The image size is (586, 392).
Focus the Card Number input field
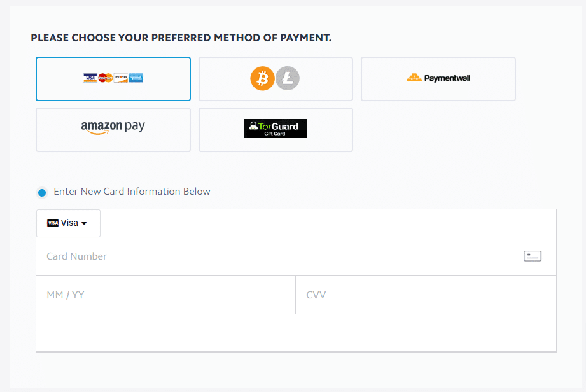(296, 256)
